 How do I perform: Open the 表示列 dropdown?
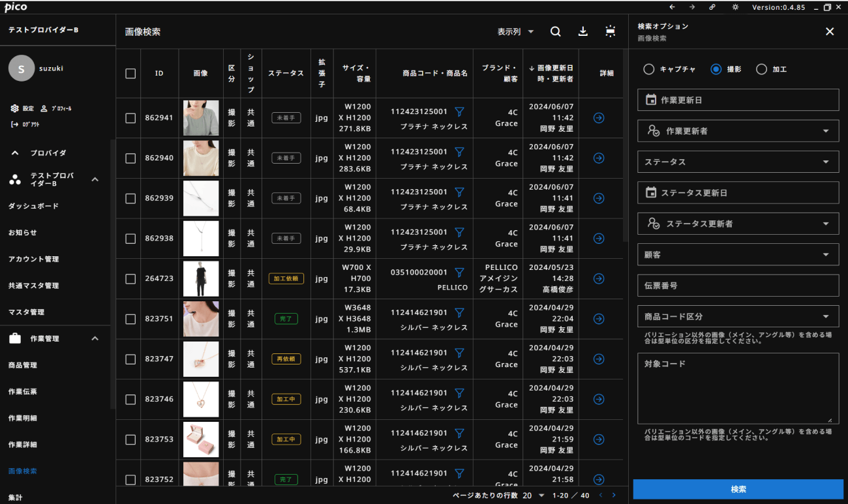point(515,31)
